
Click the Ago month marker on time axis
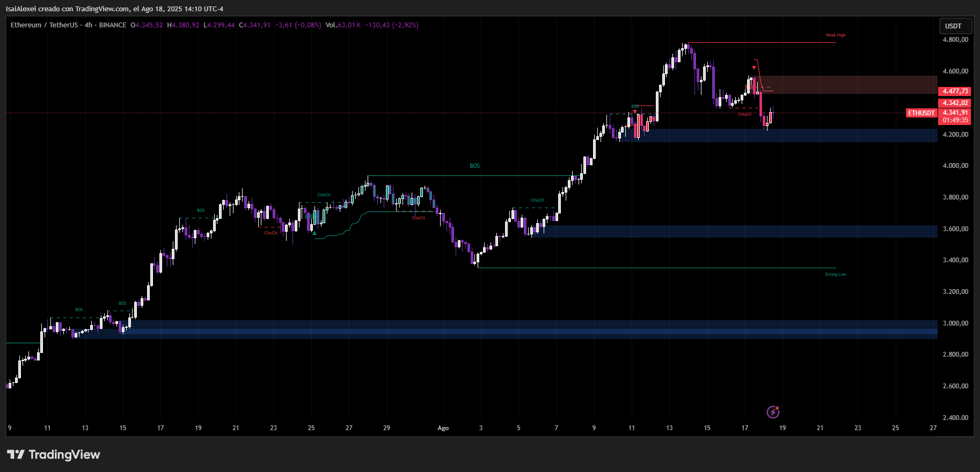click(x=443, y=428)
